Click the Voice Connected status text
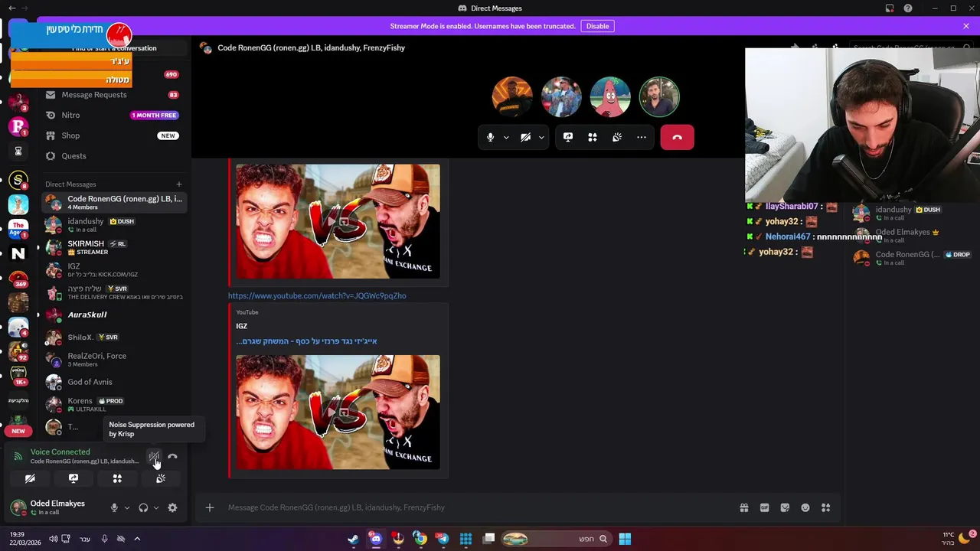The height and width of the screenshot is (551, 980). tap(60, 452)
